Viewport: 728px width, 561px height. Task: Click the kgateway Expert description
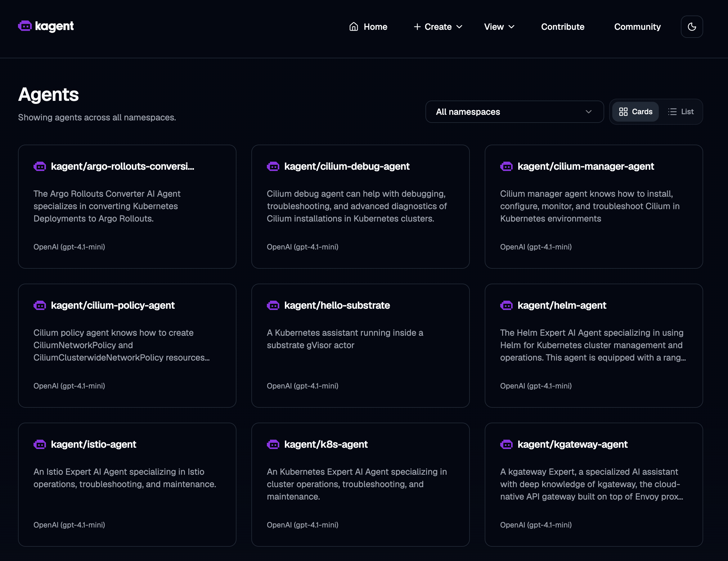tap(592, 484)
